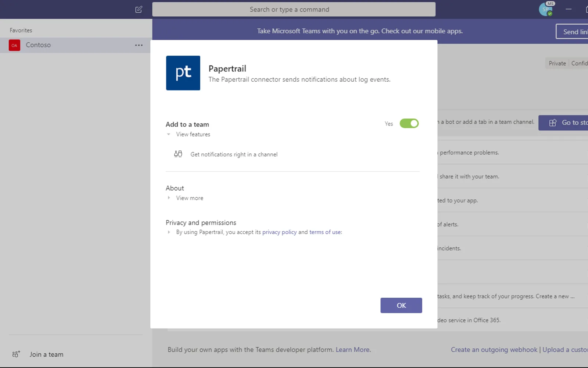Minimize the Teams window
588x368 pixels.
click(x=569, y=9)
